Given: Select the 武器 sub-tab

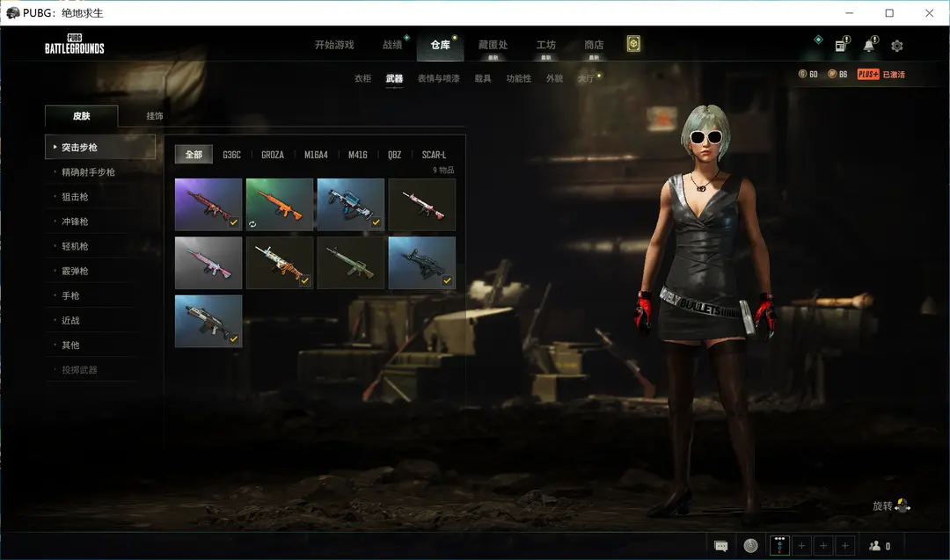Looking at the screenshot, I should (394, 78).
